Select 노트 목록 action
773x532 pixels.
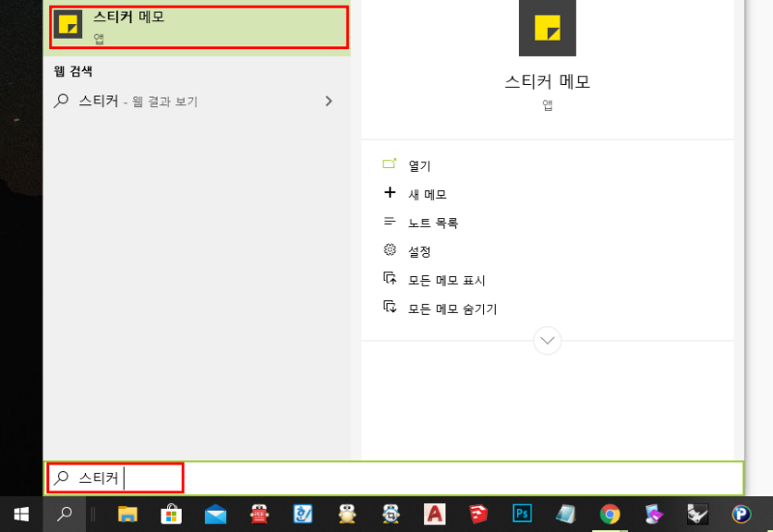(433, 223)
